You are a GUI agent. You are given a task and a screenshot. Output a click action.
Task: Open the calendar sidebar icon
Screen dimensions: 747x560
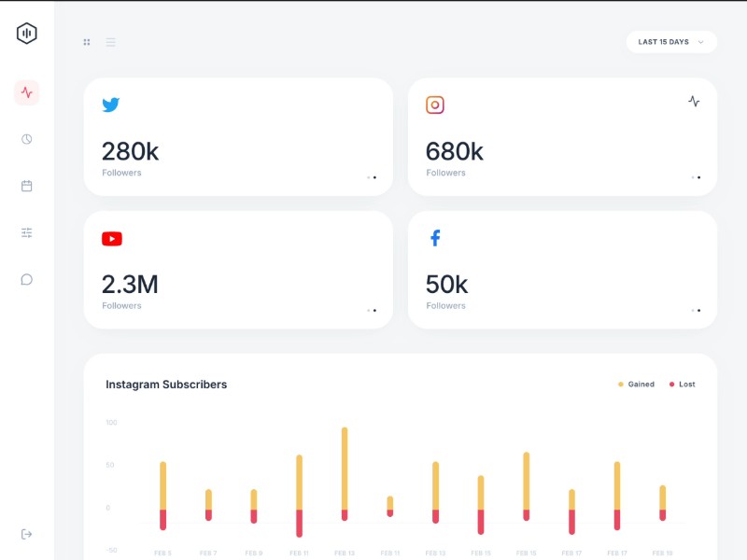(27, 186)
